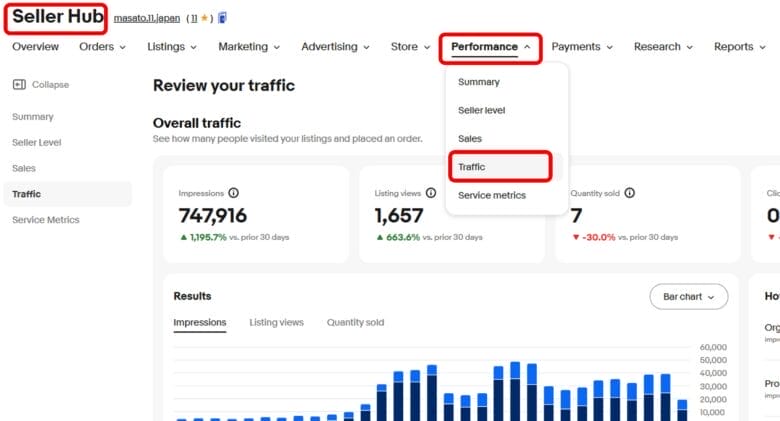
Task: Click the info icon beside Listing views
Action: (431, 193)
